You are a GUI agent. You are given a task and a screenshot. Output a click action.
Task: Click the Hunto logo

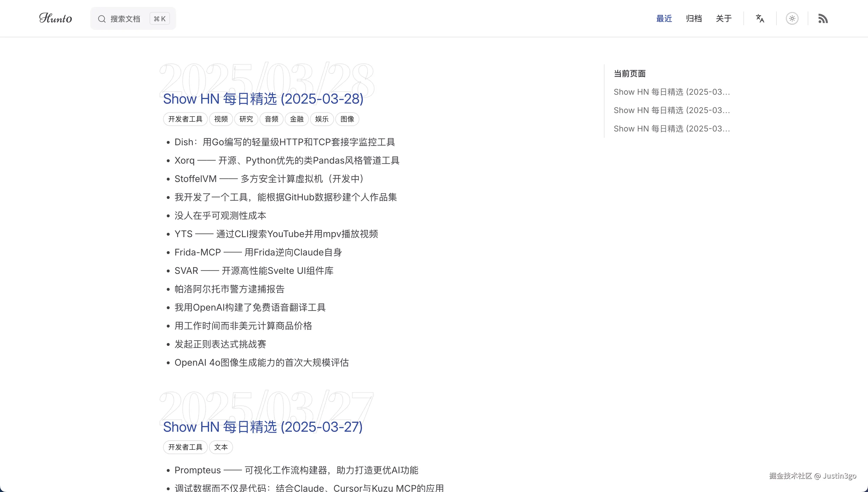55,18
